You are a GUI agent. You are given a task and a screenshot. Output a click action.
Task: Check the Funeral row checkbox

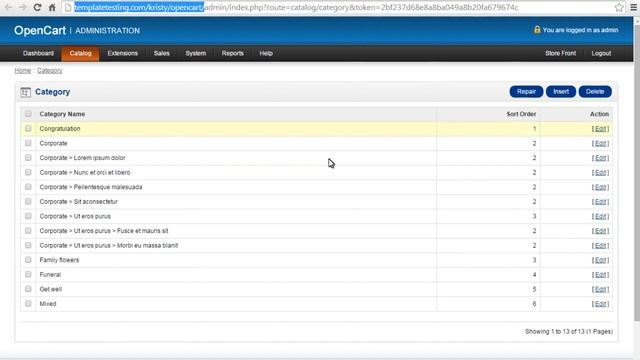click(28, 274)
